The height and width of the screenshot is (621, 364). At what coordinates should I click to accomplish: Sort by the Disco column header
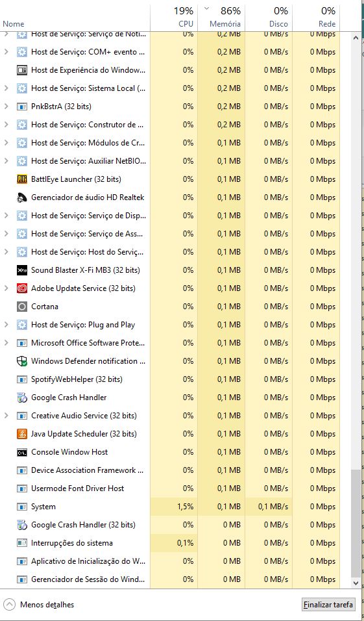pos(268,17)
